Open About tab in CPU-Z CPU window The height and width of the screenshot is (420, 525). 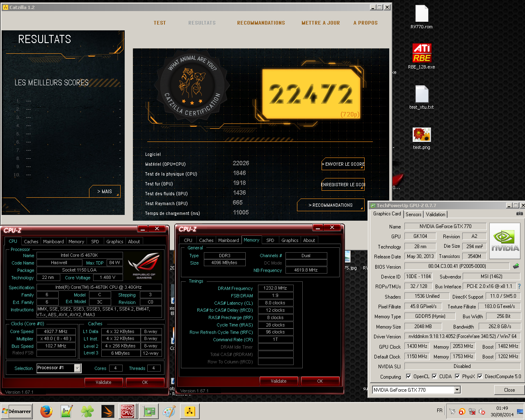(x=134, y=242)
